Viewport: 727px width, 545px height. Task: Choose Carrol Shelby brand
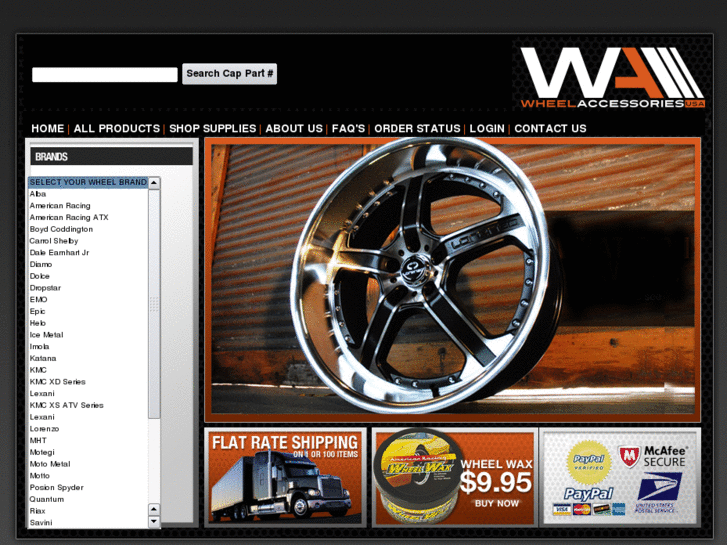point(88,241)
